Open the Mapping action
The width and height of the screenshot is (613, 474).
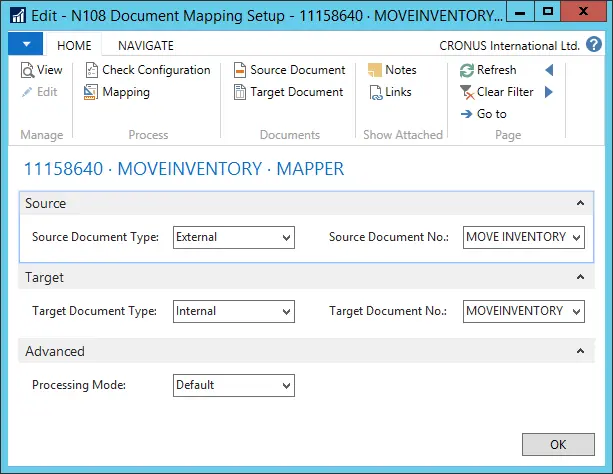pyautogui.click(x=117, y=92)
